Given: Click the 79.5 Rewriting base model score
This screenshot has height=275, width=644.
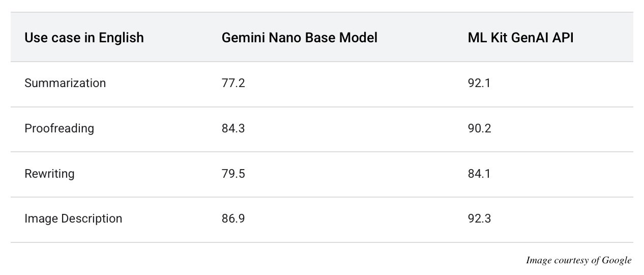Looking at the screenshot, I should coord(233,174).
